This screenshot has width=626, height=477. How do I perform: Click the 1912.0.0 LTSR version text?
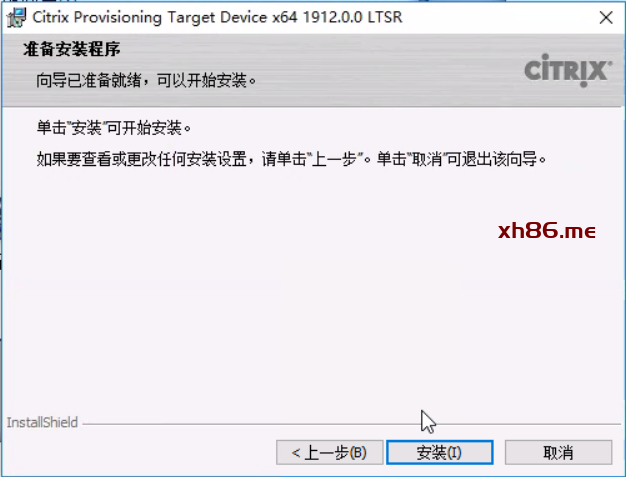pos(353,17)
